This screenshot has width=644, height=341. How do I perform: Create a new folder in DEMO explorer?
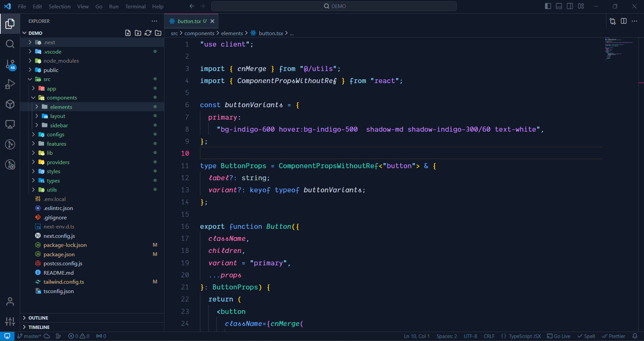pos(138,33)
